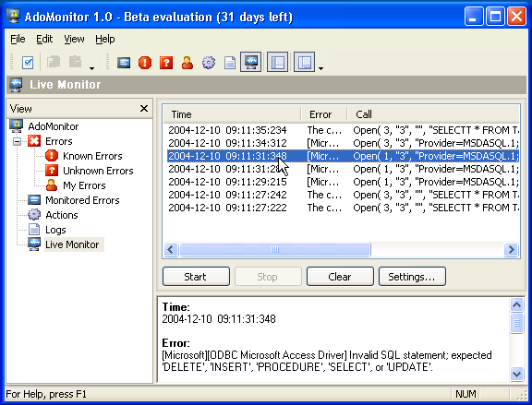
Task: Select the row timed 09:11:34:312
Action: pos(343,143)
